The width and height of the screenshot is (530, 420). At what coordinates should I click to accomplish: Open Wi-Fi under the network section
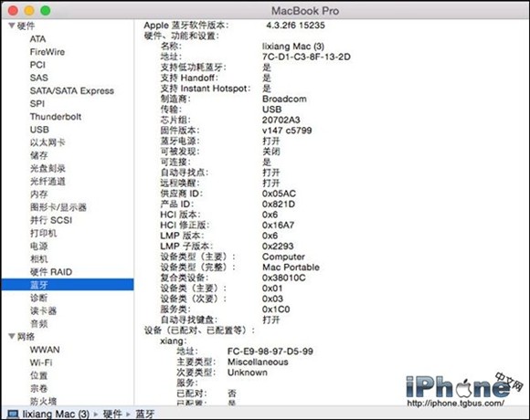click(41, 362)
